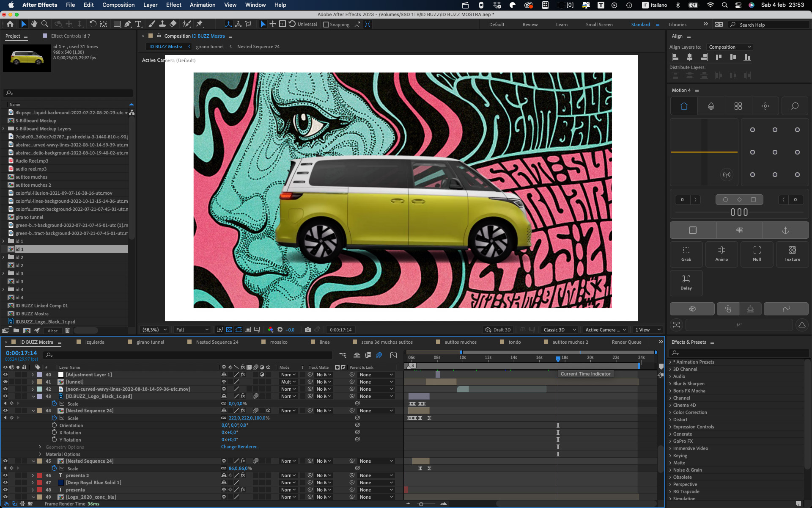Viewport: 812px width, 508px height.
Task: Open the Align Layers to Composition dropdown
Action: pyautogui.click(x=730, y=47)
